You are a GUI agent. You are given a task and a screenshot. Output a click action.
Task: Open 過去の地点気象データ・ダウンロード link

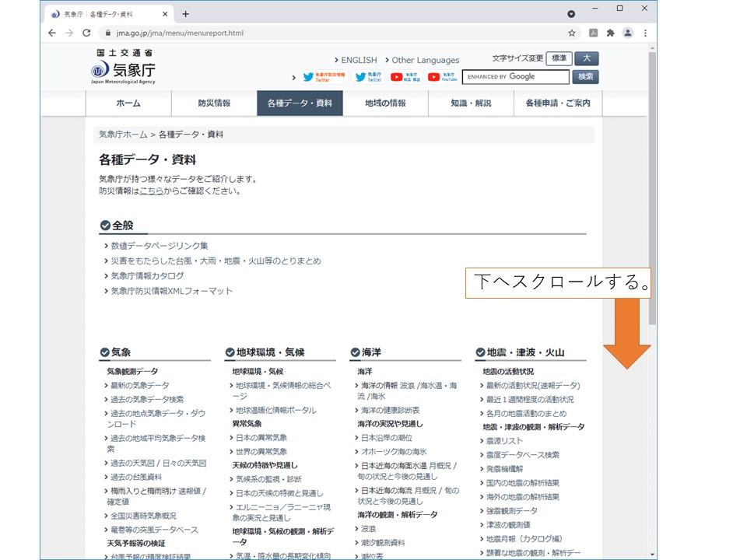(x=156, y=418)
